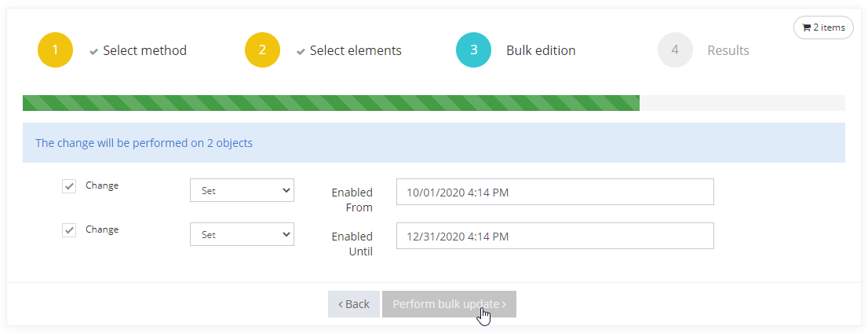This screenshot has width=868, height=334.
Task: Click the Enabled Until date field
Action: click(x=555, y=236)
